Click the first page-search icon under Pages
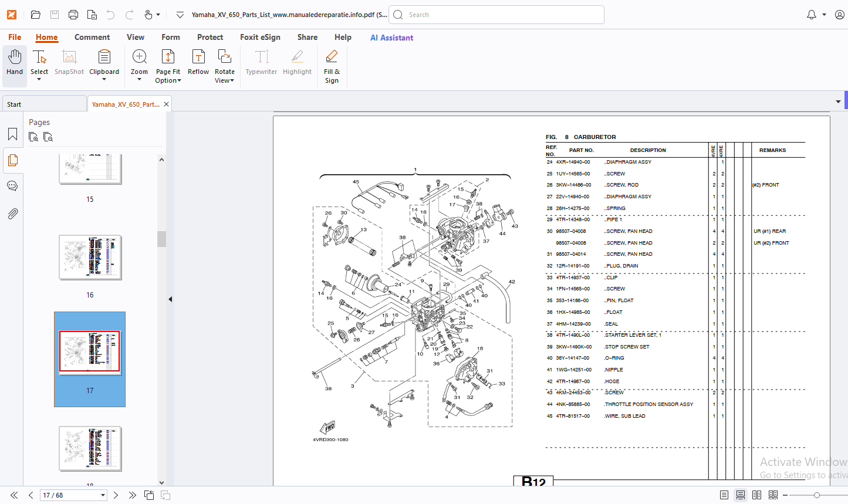This screenshot has width=848, height=504. point(33,137)
